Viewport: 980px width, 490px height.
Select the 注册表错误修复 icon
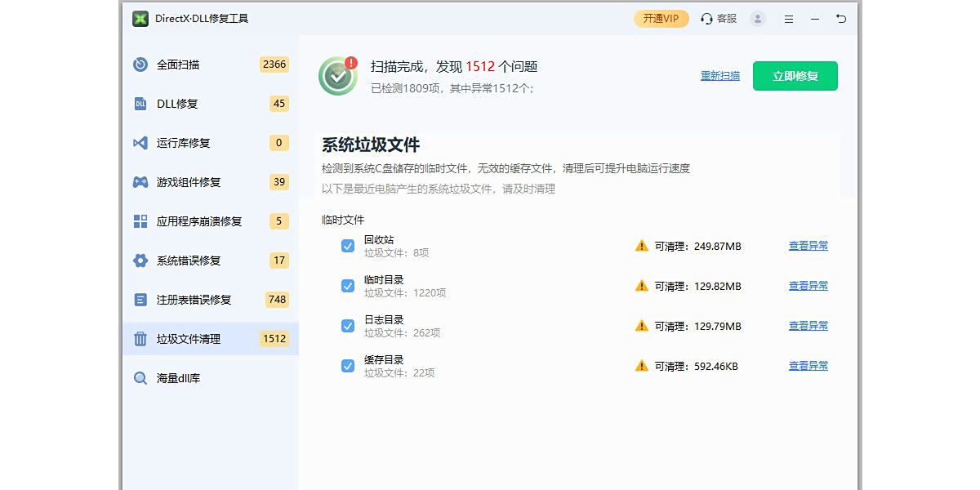(140, 300)
